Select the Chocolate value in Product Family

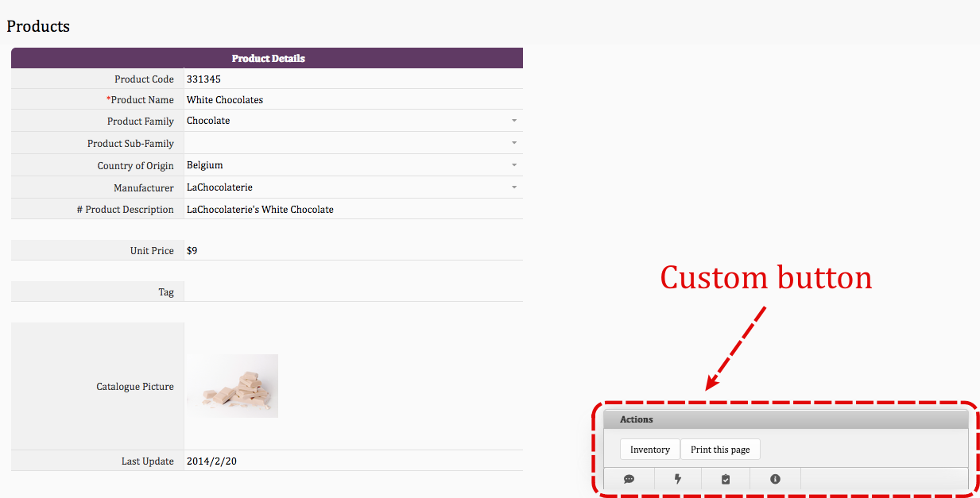click(x=208, y=121)
